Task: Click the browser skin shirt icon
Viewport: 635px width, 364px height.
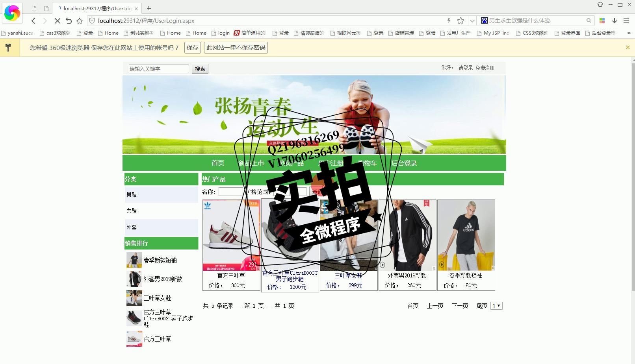Action: click(x=600, y=5)
